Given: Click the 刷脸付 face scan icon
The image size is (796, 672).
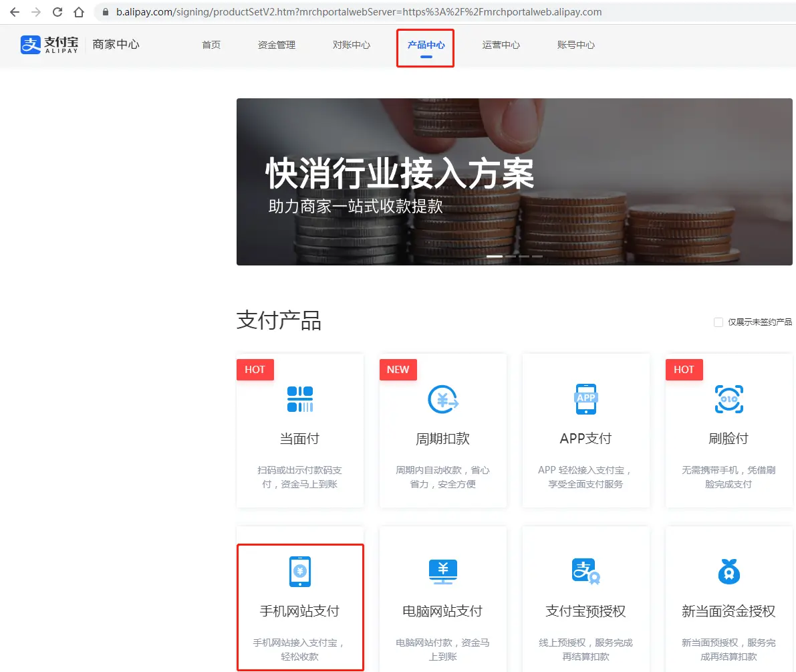Looking at the screenshot, I should [x=728, y=399].
